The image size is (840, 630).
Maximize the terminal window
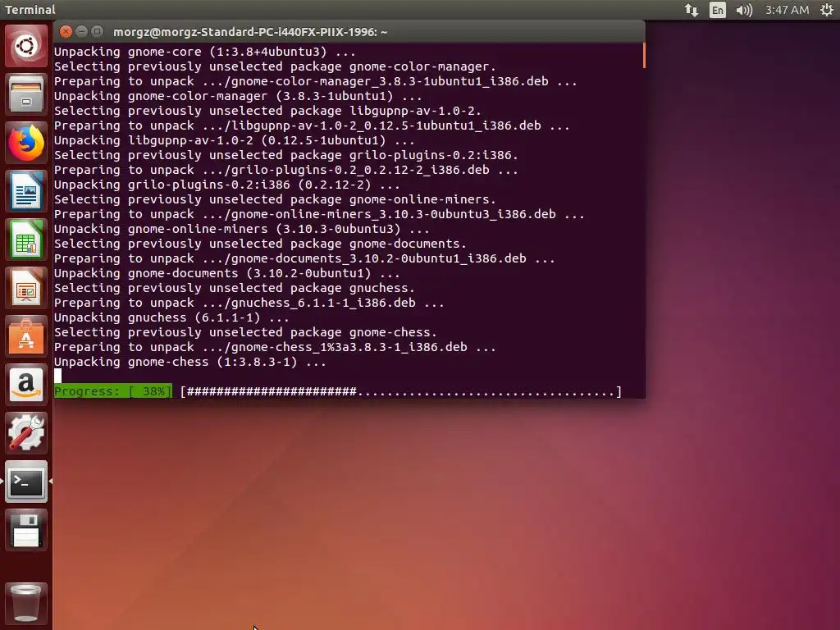[x=97, y=32]
